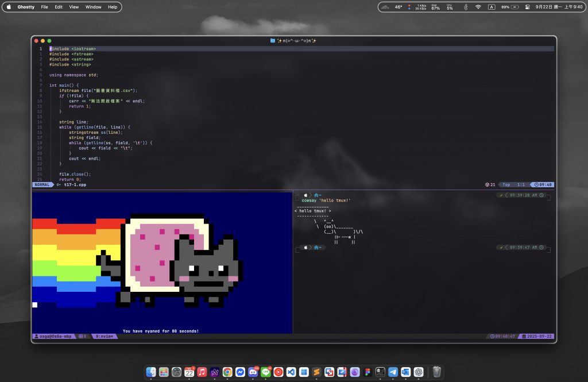Click the Top position indicator in statusline
This screenshot has width=588, height=382.
506,184
